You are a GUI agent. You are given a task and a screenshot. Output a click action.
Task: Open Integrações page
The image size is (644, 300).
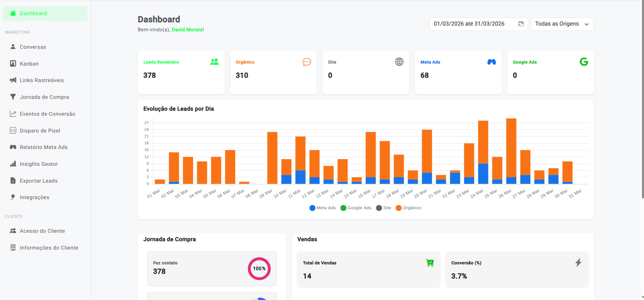pyautogui.click(x=45, y=197)
